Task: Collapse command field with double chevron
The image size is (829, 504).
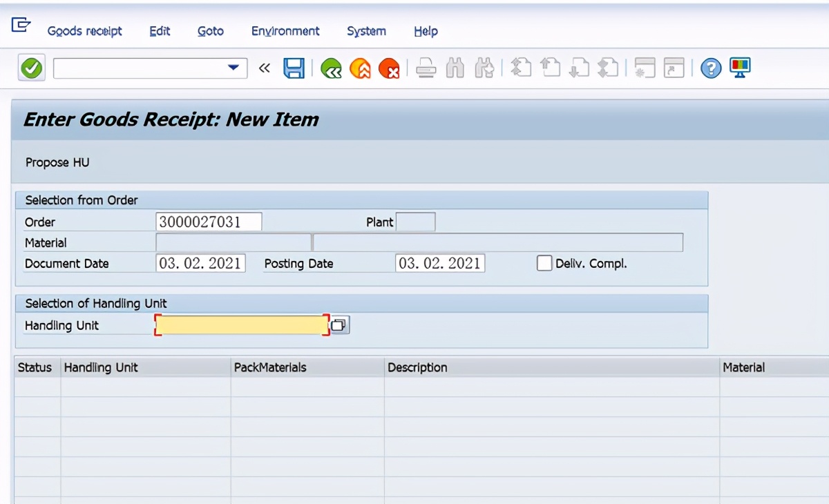Action: coord(265,68)
